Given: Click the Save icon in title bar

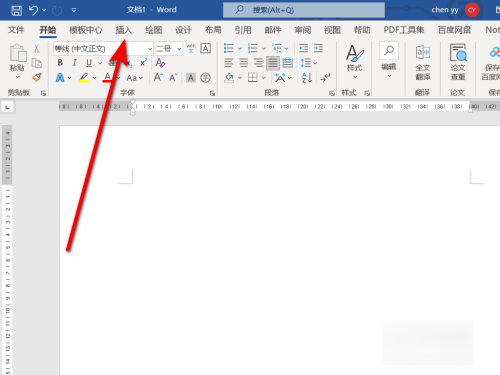Looking at the screenshot, I should (16, 10).
